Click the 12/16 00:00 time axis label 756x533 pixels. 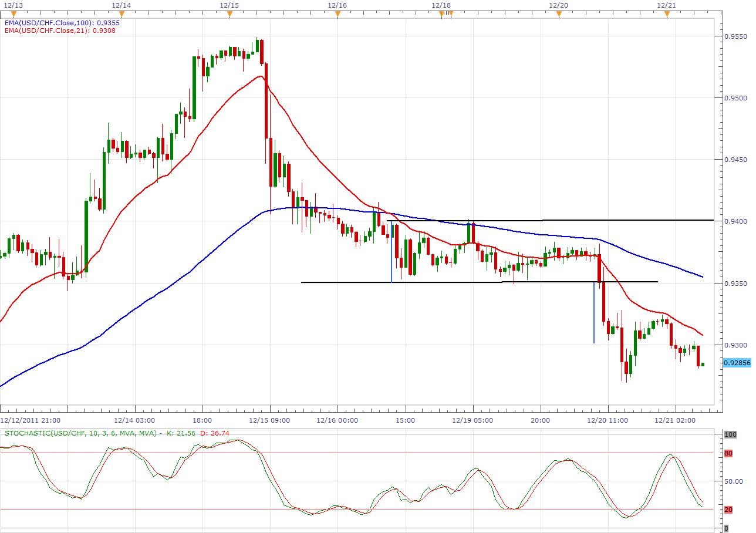pyautogui.click(x=337, y=420)
